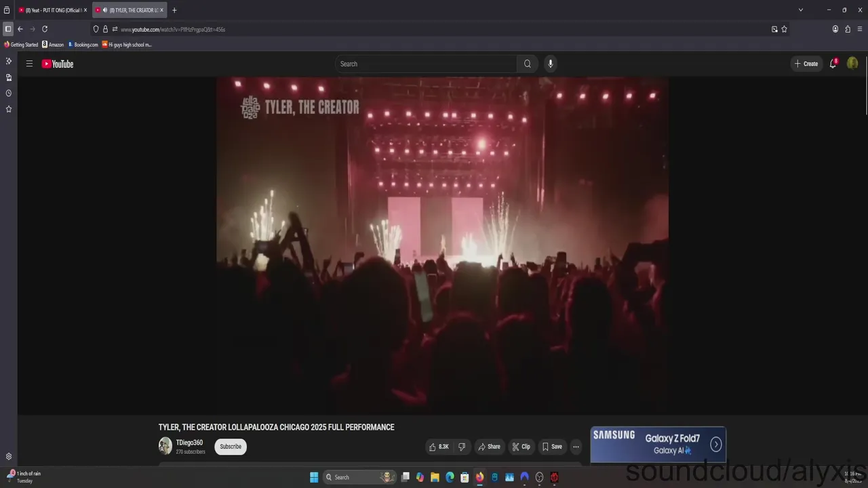Start voice search with microphone icon
This screenshot has height=488, width=868.
click(x=550, y=64)
